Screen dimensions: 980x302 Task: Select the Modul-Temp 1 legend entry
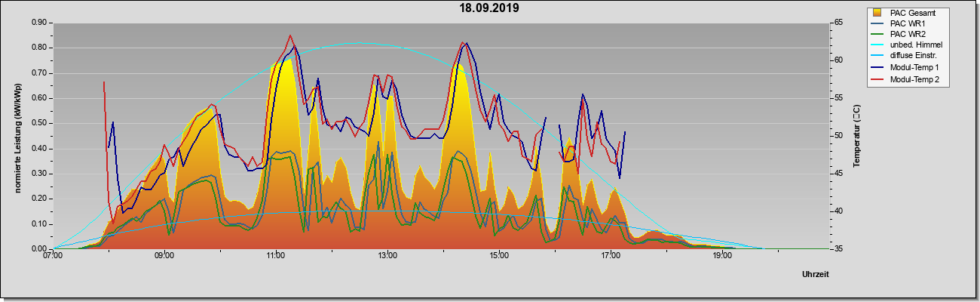[908, 67]
